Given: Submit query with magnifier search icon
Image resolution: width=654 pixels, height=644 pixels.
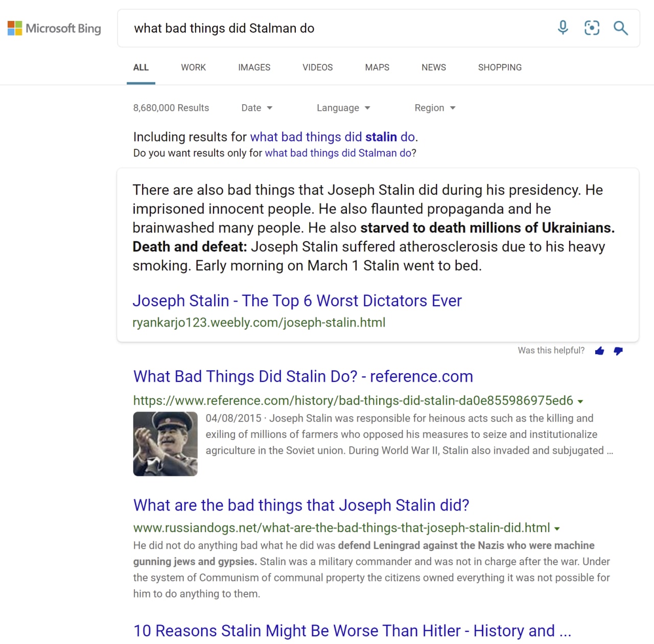Looking at the screenshot, I should pyautogui.click(x=621, y=28).
